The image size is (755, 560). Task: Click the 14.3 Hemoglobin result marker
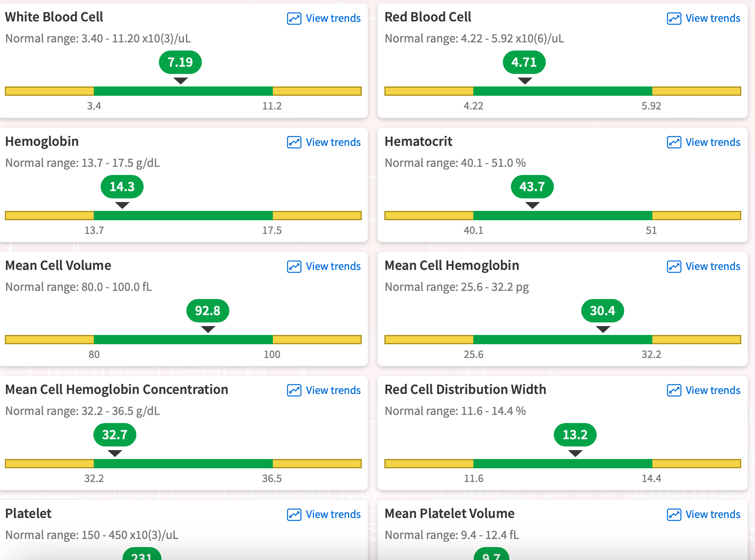coord(122,187)
